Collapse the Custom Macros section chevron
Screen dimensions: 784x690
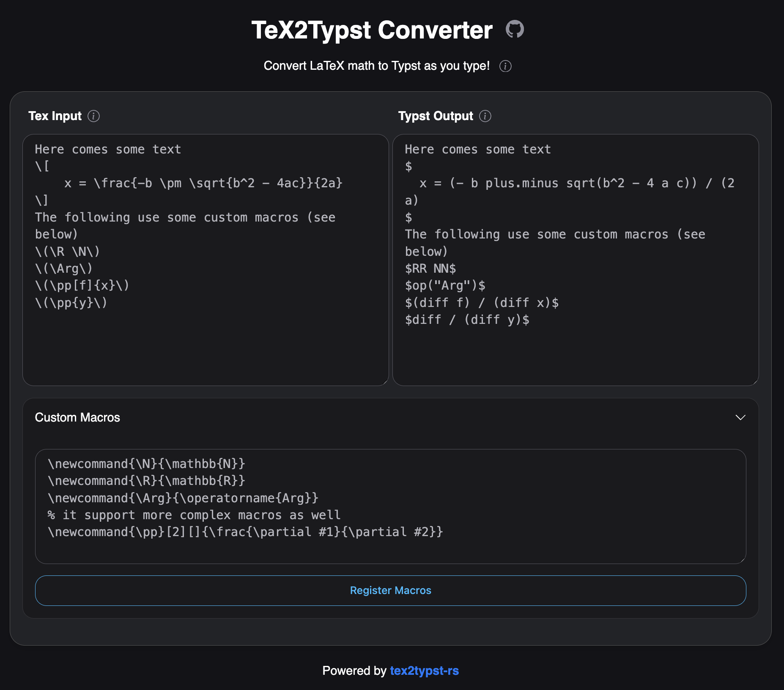point(740,417)
